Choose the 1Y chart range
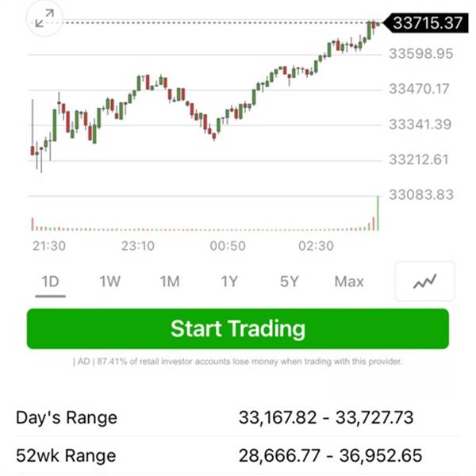The width and height of the screenshot is (476, 476). tap(229, 282)
